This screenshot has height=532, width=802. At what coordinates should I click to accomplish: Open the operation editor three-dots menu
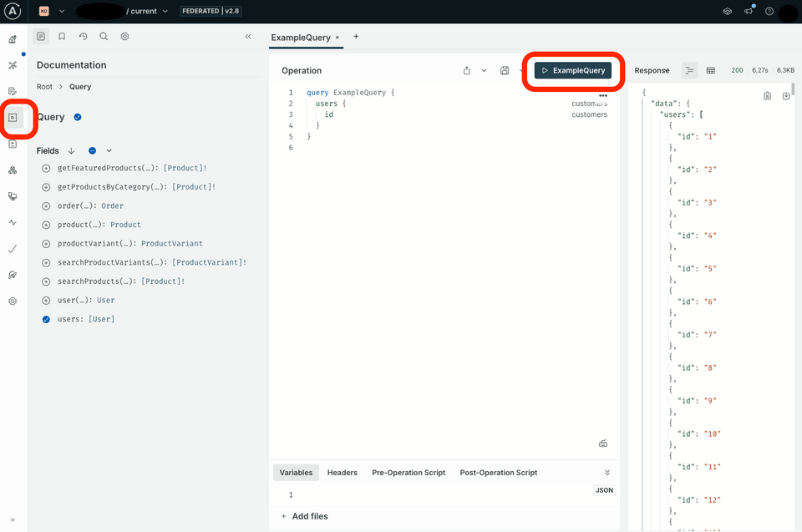point(603,96)
